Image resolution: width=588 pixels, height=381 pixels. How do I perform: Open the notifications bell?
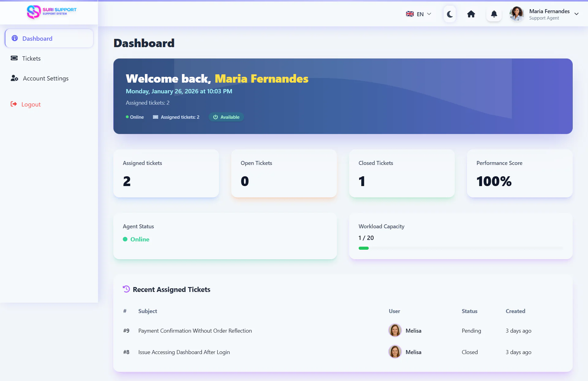494,14
